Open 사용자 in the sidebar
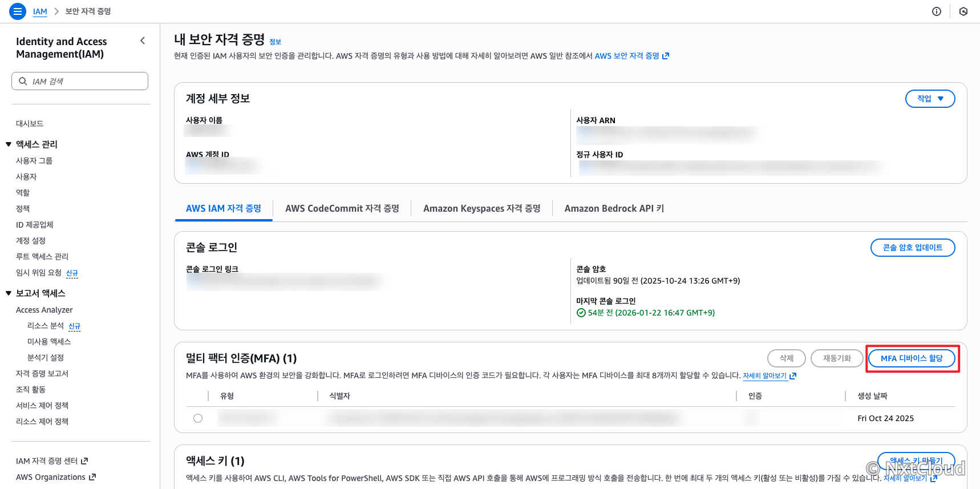The height and width of the screenshot is (489, 980). coord(26,177)
